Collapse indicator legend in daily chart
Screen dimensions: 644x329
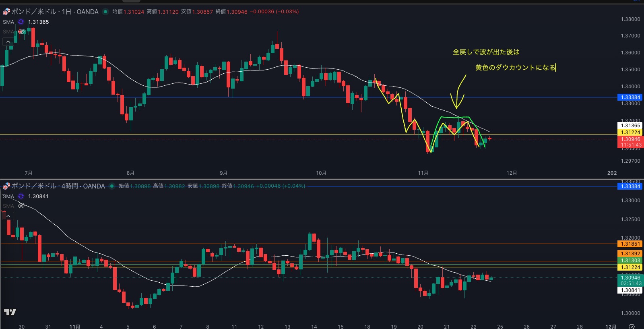(8, 41)
